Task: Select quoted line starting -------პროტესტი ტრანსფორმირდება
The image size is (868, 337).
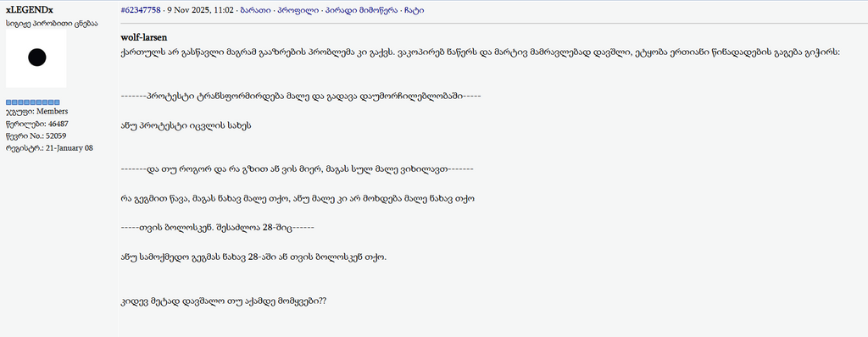Action: coord(301,96)
